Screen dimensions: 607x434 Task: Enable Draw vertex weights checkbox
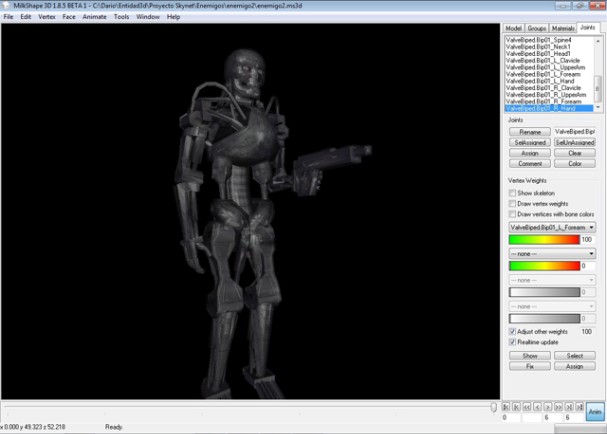pos(513,204)
